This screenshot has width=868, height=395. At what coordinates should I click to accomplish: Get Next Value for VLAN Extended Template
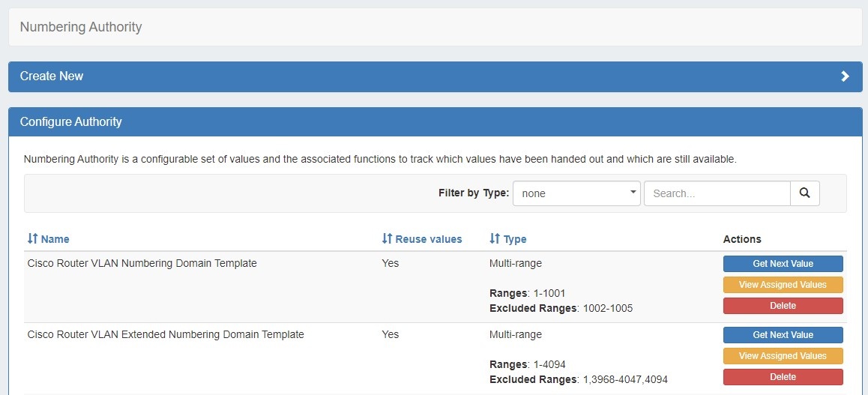(783, 335)
